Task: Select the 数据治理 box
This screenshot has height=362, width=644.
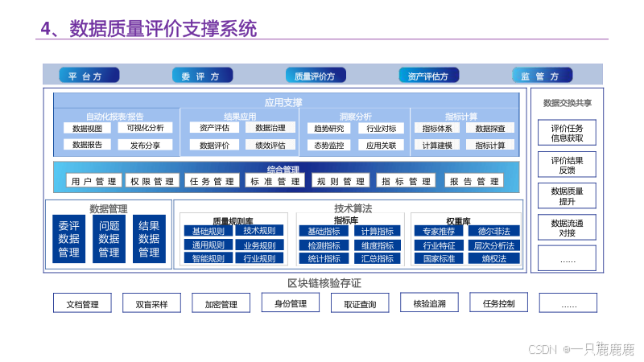Action: tap(270, 128)
